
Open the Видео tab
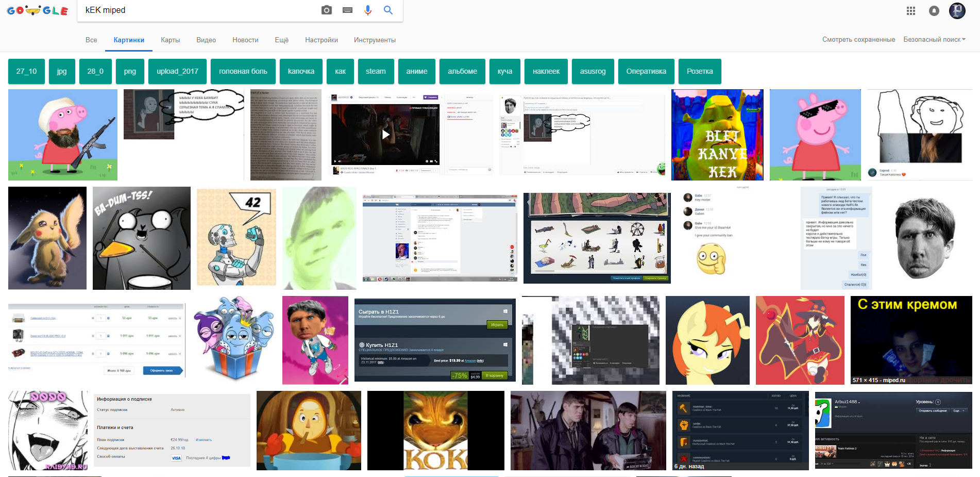[x=206, y=40]
